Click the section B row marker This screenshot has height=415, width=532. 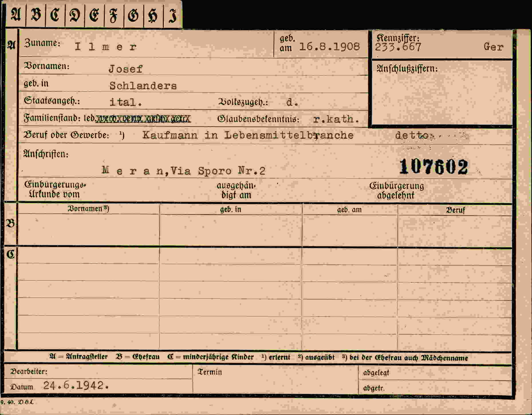coord(10,223)
